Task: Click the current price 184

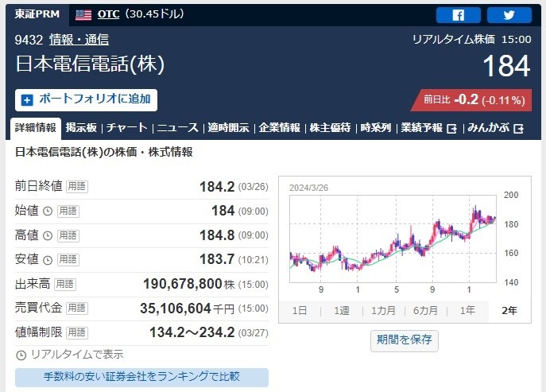Action: pyautogui.click(x=506, y=66)
